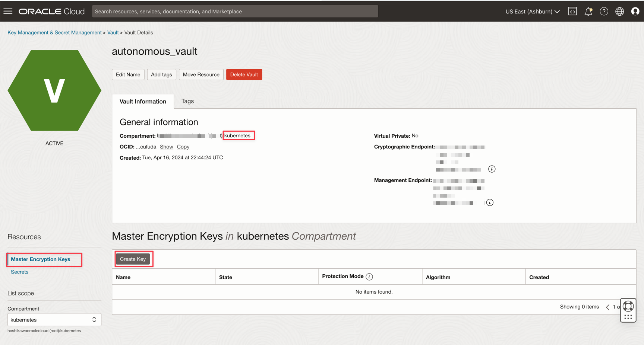This screenshot has height=345, width=644.
Task: Open the hamburger navigation menu
Action: tap(8, 11)
